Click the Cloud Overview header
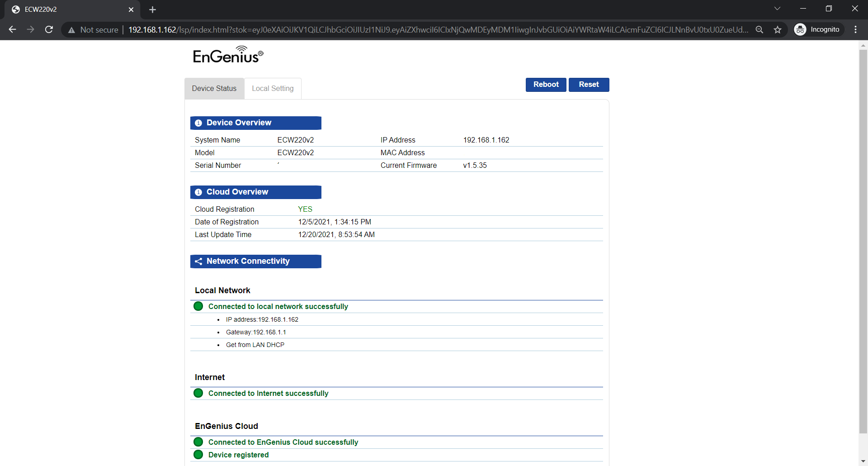Image resolution: width=868 pixels, height=466 pixels. tap(256, 192)
